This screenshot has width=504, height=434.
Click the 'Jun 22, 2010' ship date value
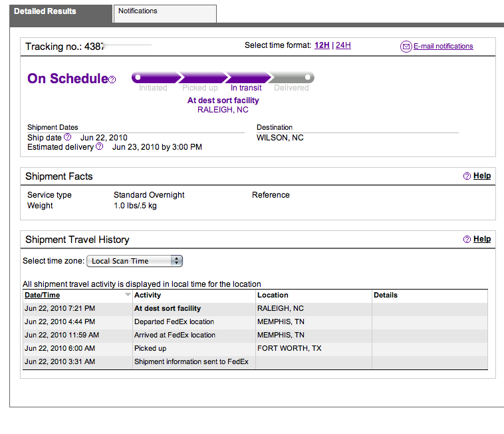click(x=104, y=138)
